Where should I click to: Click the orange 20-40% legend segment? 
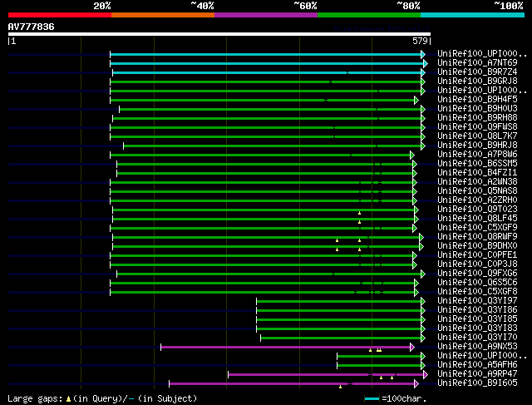coord(163,15)
